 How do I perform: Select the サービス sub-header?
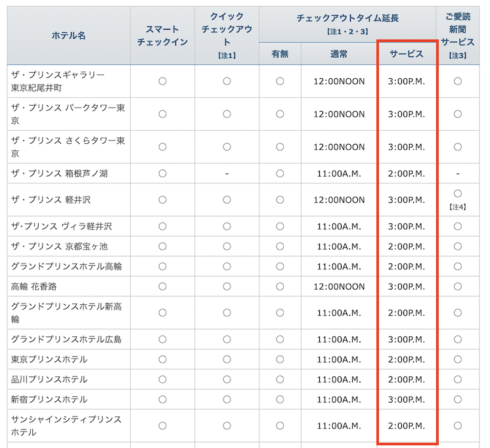tap(407, 54)
